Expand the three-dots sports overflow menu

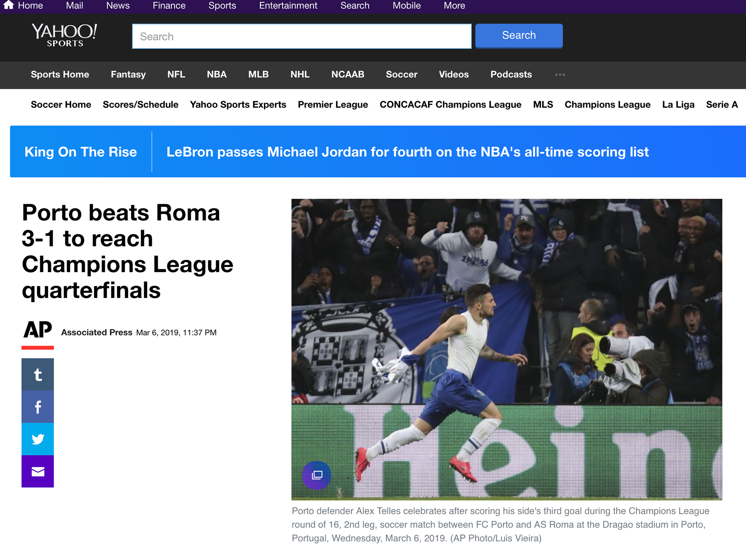click(559, 75)
